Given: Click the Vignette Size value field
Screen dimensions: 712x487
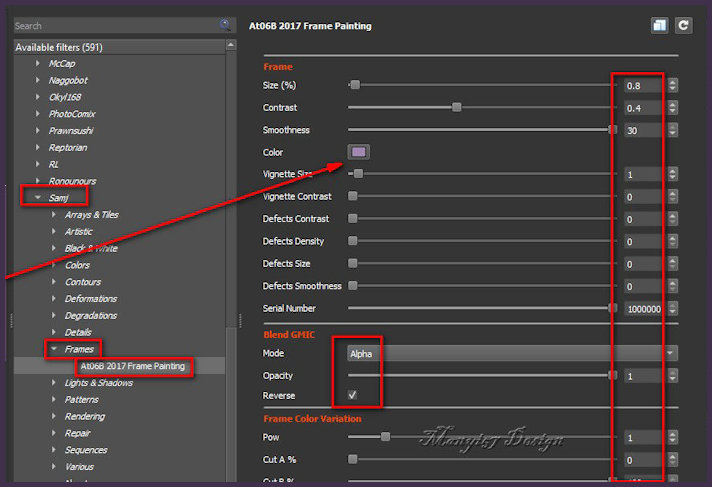Looking at the screenshot, I should 643,175.
